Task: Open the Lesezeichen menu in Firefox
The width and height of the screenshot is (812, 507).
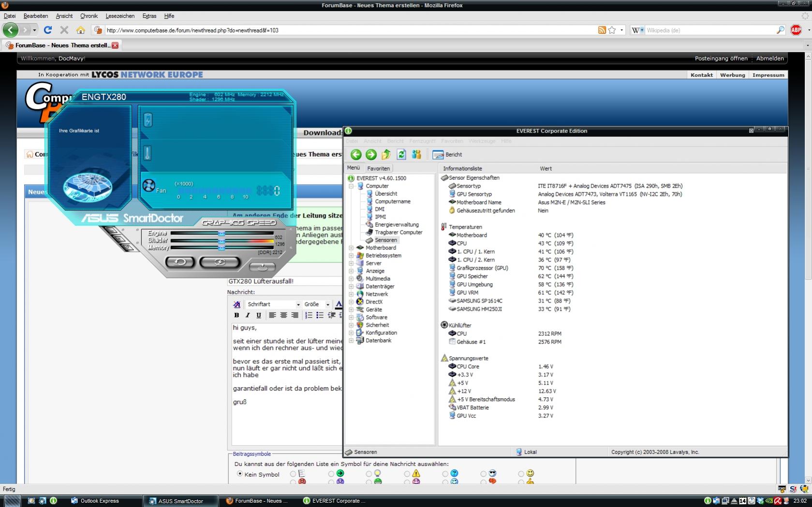Action: click(x=120, y=16)
